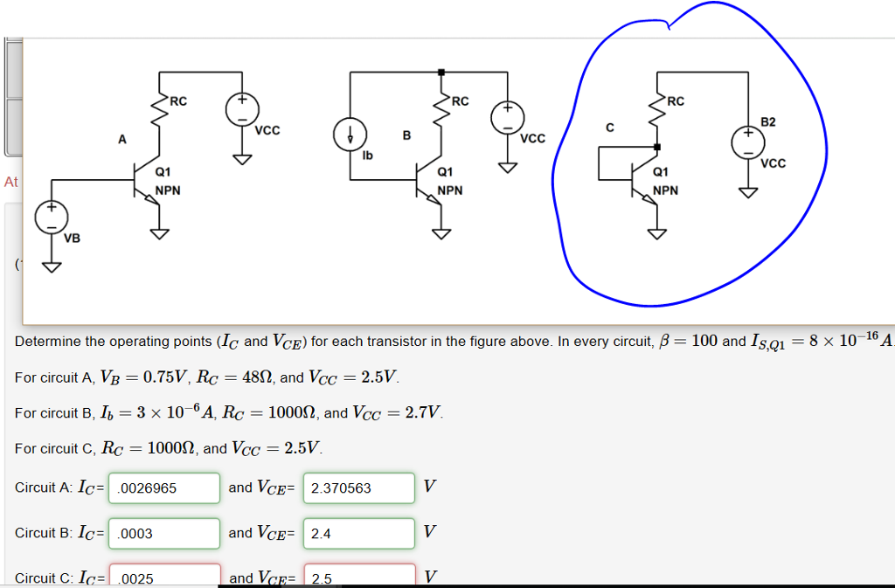Select the Circuit B IC field containing .0003

coord(163,533)
